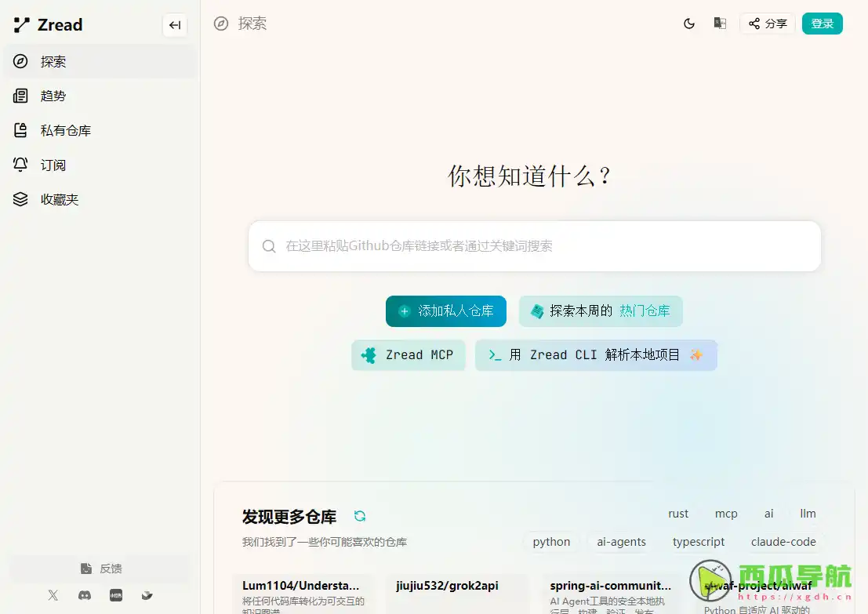Screen dimensions: 868x614
Task: Click the compass icon in page header
Action: click(221, 24)
